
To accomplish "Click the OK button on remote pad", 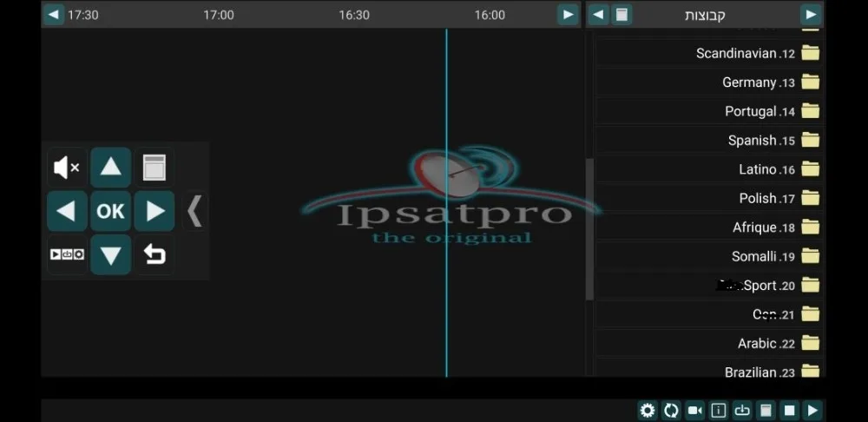I will (111, 211).
